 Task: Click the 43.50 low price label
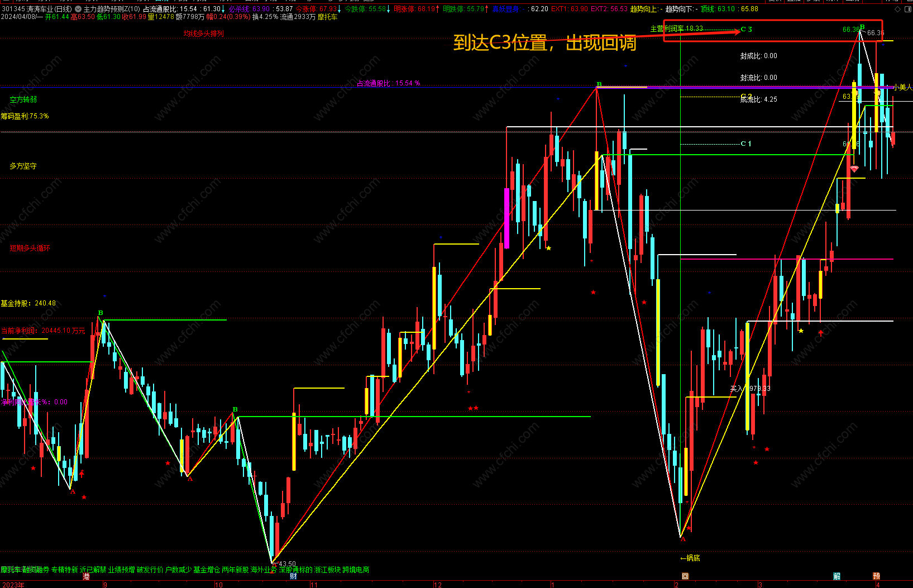[287, 564]
